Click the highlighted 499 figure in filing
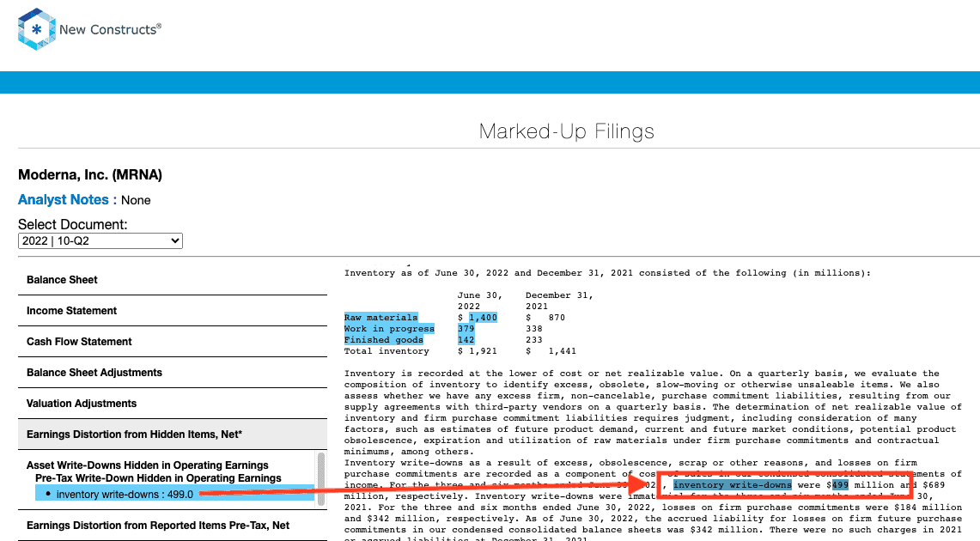Screen dimensions: 980x541 (x=840, y=485)
